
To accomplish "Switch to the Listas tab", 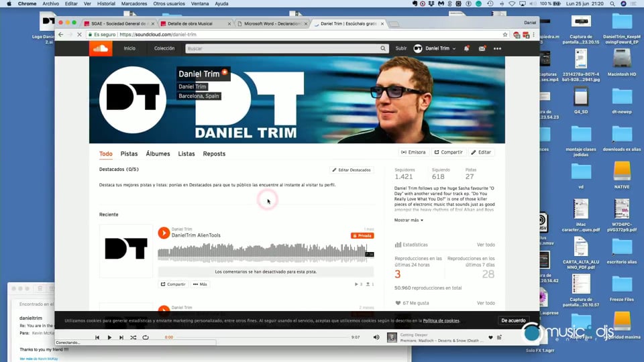I will 186,154.
